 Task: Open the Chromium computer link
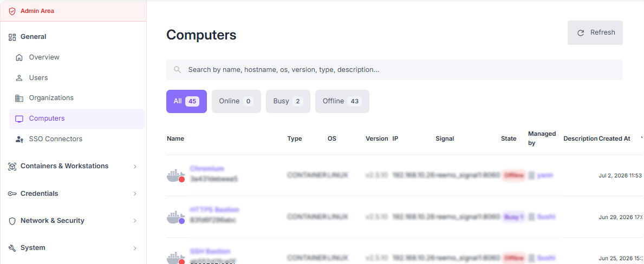click(207, 168)
